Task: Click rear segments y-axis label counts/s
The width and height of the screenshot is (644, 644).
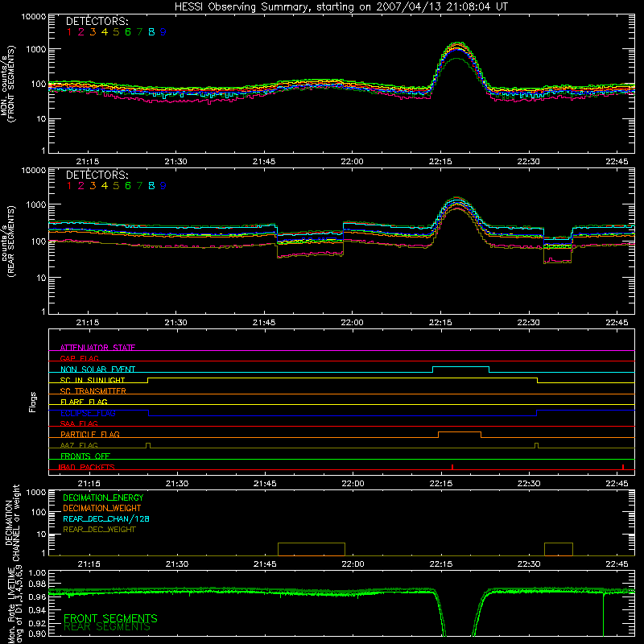Action: click(4, 242)
